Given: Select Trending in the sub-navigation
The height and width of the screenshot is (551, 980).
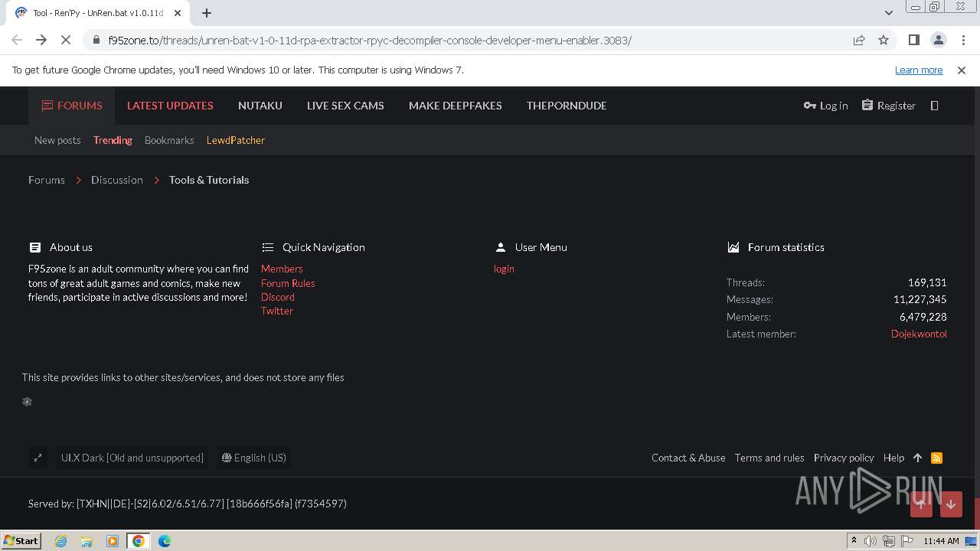Looking at the screenshot, I should (113, 140).
